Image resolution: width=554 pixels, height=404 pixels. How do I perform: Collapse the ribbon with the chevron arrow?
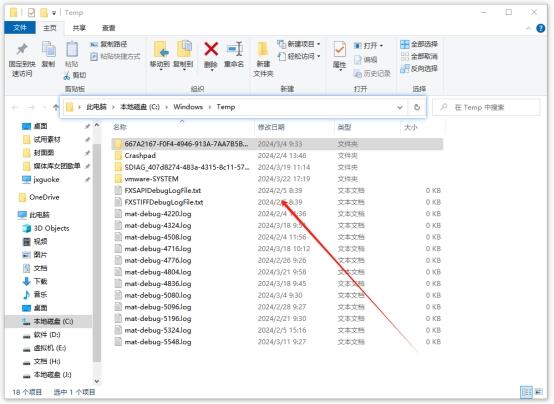pos(529,28)
